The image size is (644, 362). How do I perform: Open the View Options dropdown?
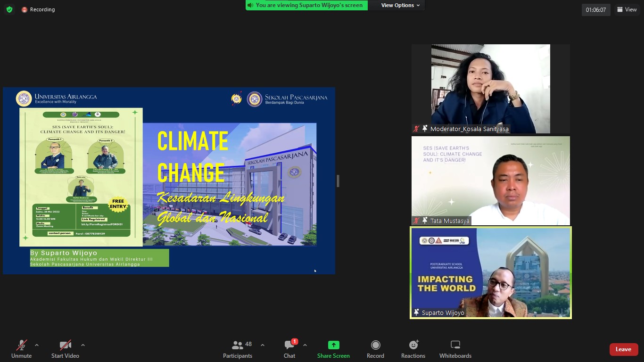[x=400, y=5]
